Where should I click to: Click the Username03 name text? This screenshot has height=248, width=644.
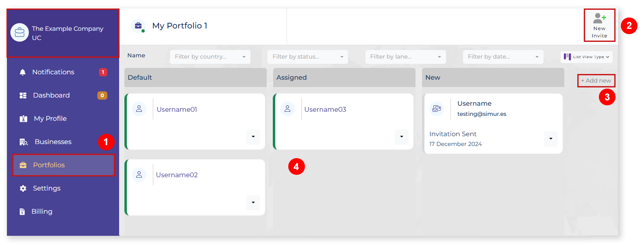pos(325,109)
